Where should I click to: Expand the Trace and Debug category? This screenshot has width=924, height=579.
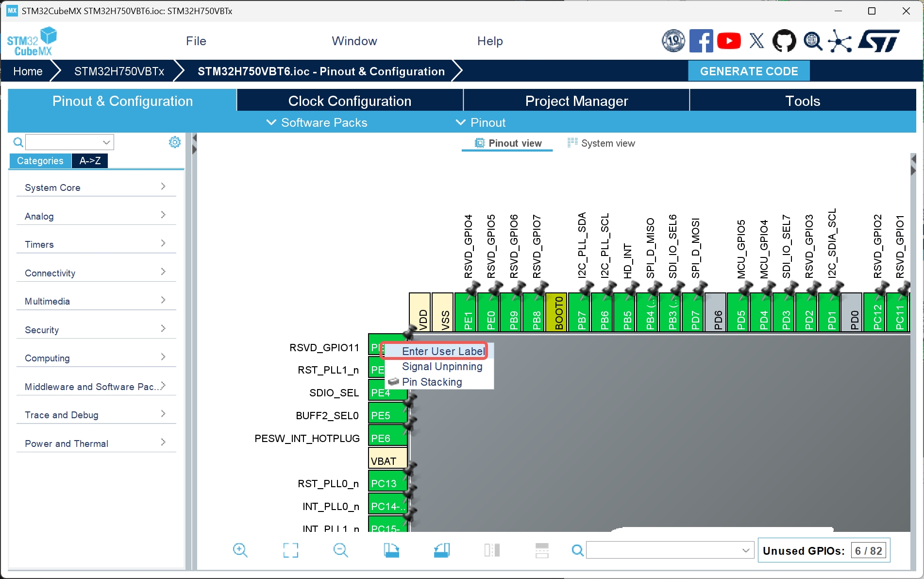(96, 415)
